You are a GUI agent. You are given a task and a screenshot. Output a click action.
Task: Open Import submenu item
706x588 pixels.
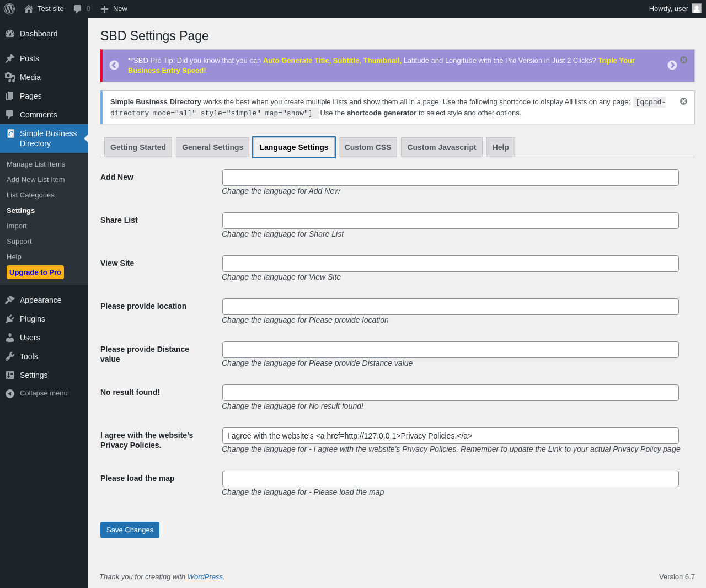click(x=17, y=226)
